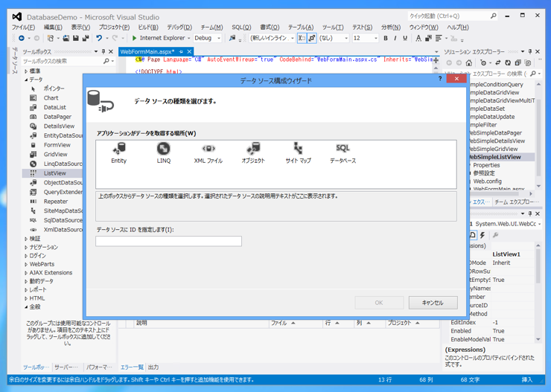Cancel the wizard with キャンセル button
Viewport: 551px width, 392px height.
click(x=433, y=303)
